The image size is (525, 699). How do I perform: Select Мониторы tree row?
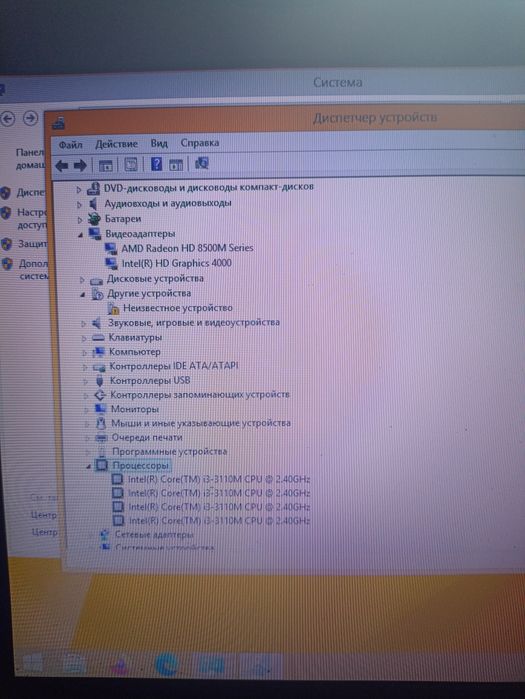tap(135, 409)
